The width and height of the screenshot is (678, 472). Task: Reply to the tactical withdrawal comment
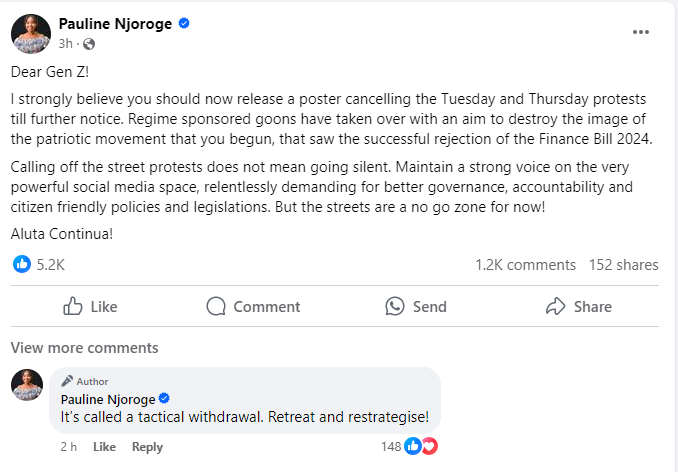point(147,447)
